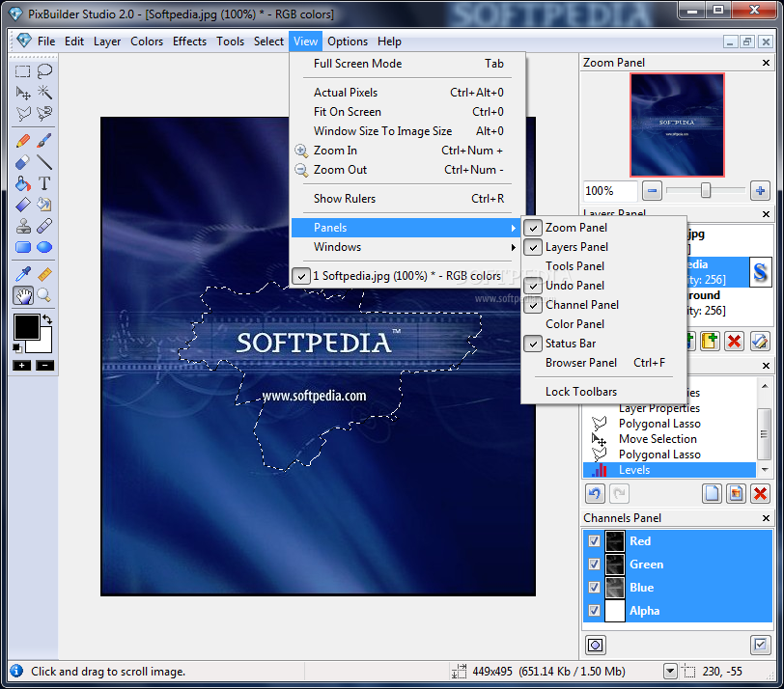Pick the black foreground color swatch
The height and width of the screenshot is (689, 784).
[26, 327]
